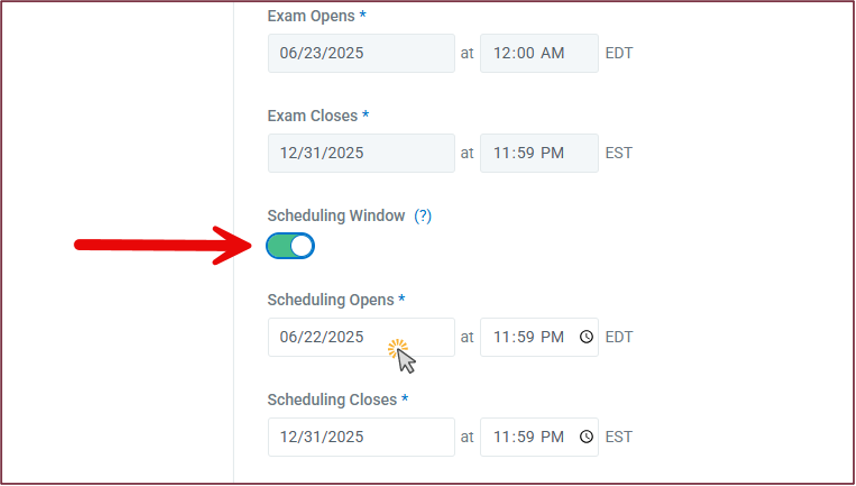The width and height of the screenshot is (856, 486).
Task: Focus the Scheduling Opens date field
Action: (x=360, y=337)
